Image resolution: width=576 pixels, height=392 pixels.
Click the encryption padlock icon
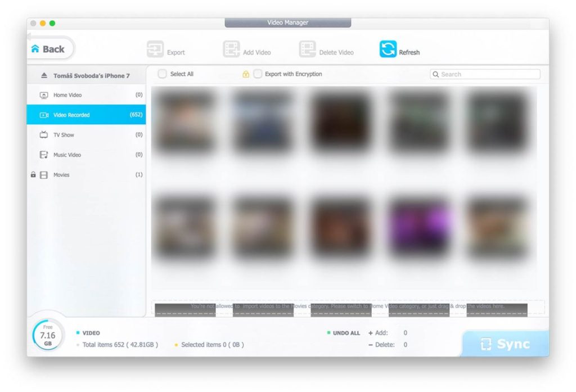(246, 74)
